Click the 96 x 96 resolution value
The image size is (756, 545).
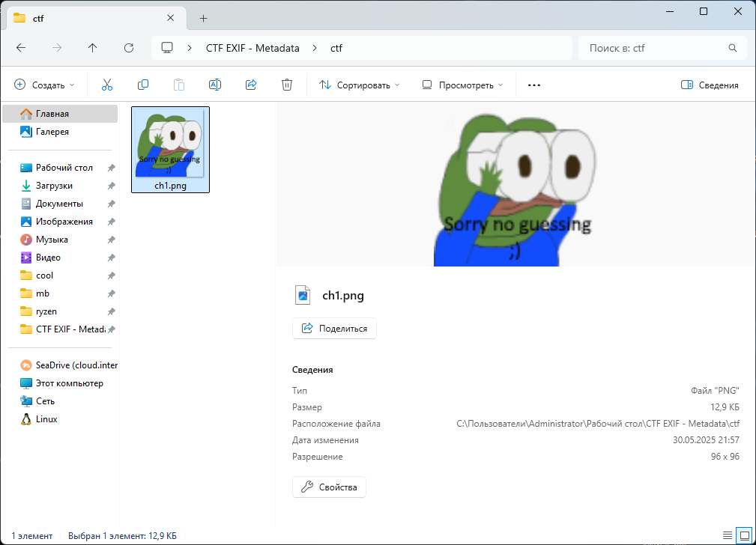pyautogui.click(x=725, y=457)
